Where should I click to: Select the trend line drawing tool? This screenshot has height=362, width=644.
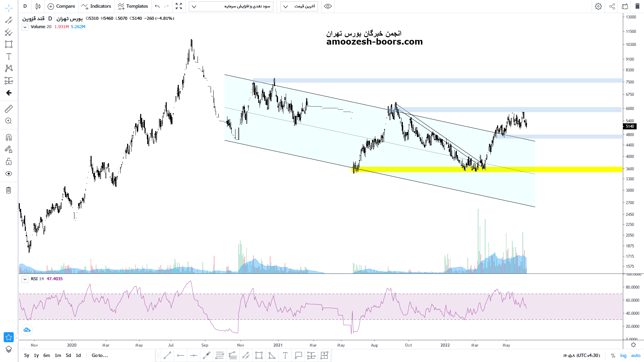9,20
